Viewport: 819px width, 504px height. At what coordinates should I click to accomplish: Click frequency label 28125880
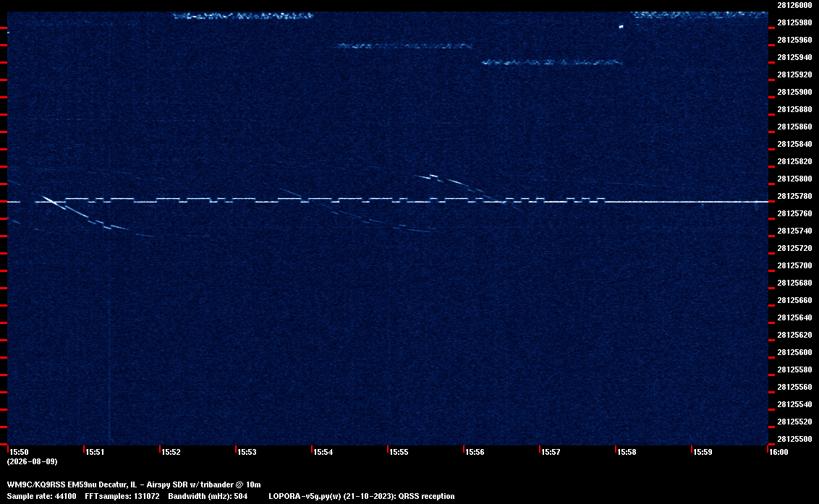(794, 109)
